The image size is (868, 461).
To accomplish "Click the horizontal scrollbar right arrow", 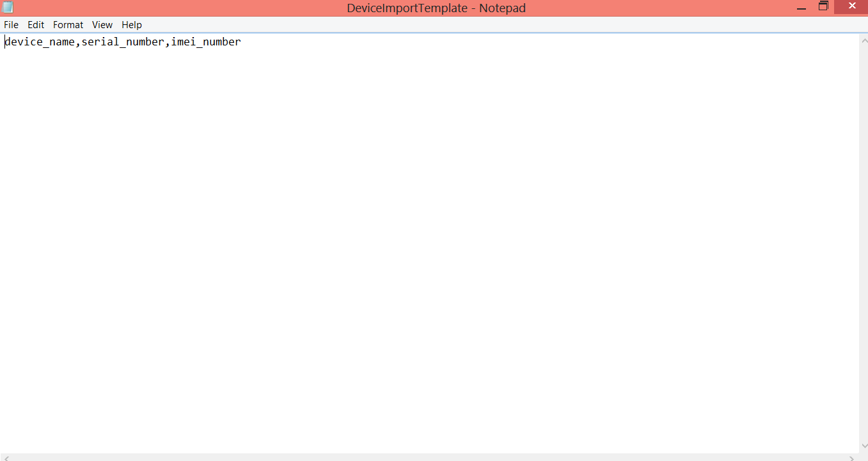I will point(852,458).
